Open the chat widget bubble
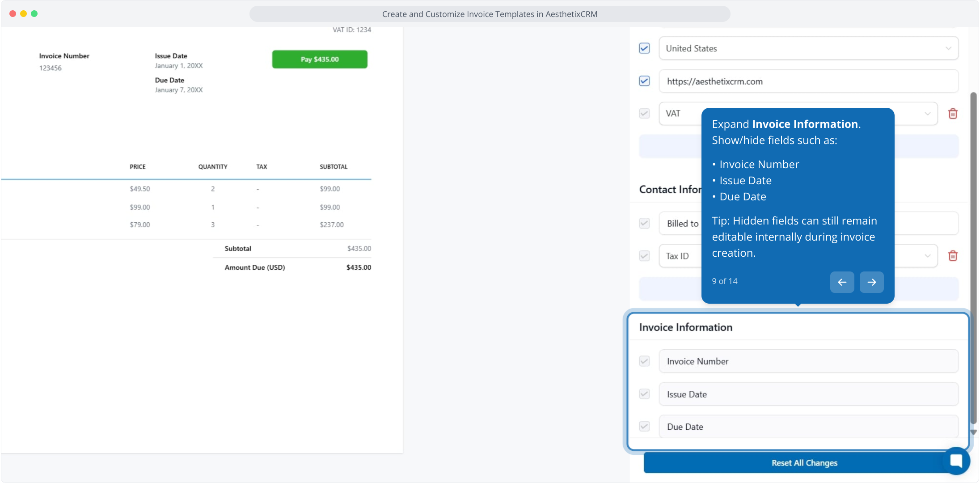980x483 pixels. point(956,461)
